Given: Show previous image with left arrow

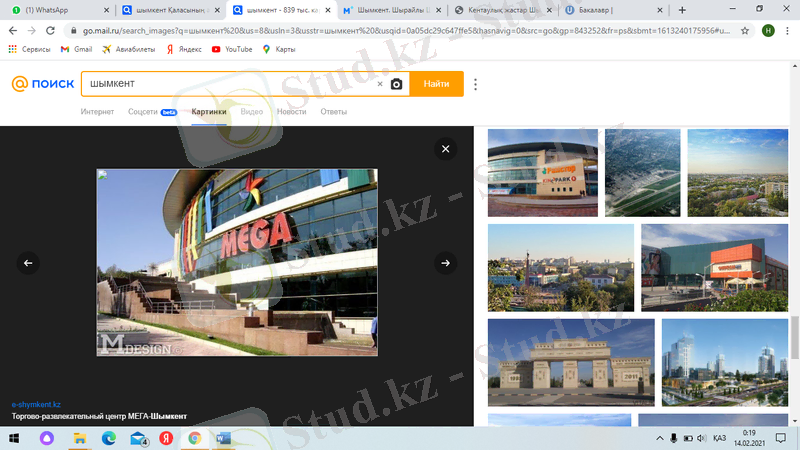Looking at the screenshot, I should (28, 263).
